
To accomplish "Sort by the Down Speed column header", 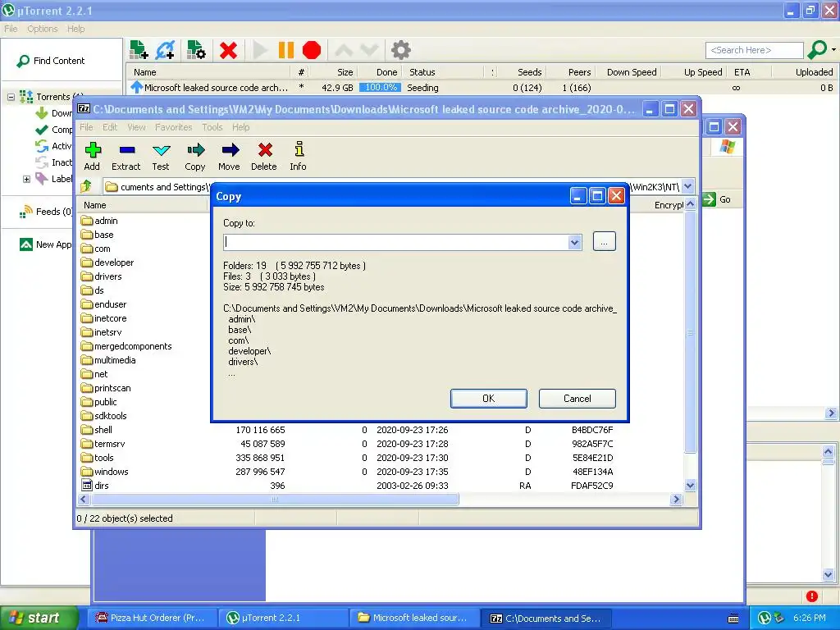I will [x=631, y=72].
